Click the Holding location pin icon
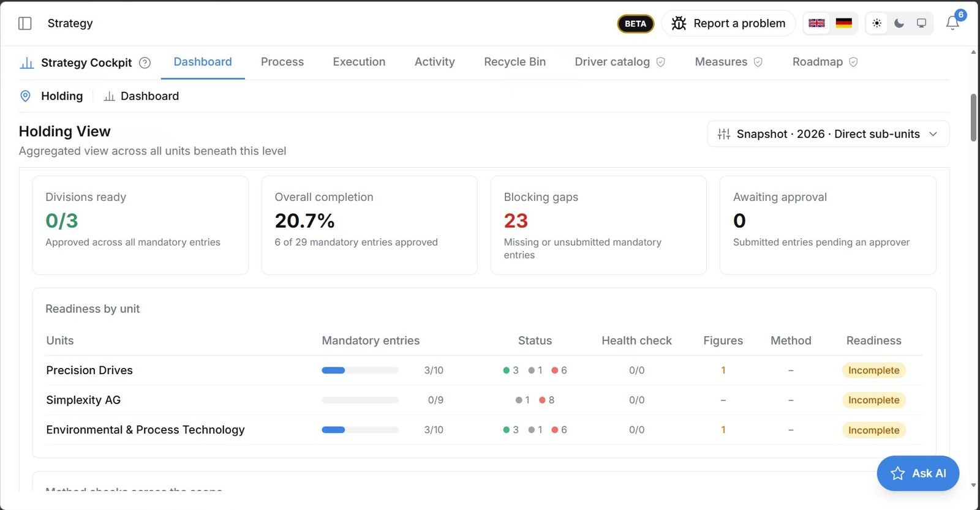This screenshot has height=510, width=980. point(26,96)
